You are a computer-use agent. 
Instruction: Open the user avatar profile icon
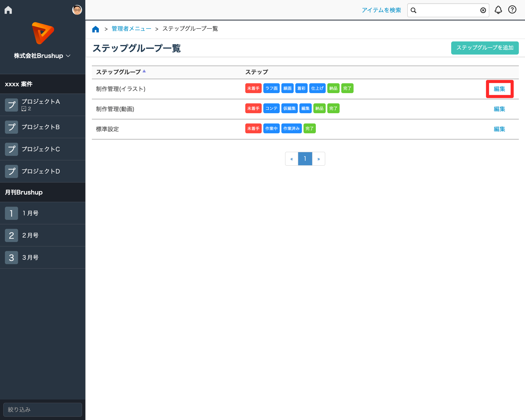click(x=77, y=10)
